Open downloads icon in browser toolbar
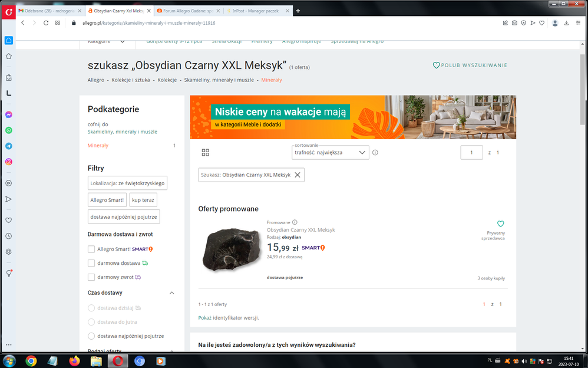Image resolution: width=588 pixels, height=368 pixels. point(566,23)
